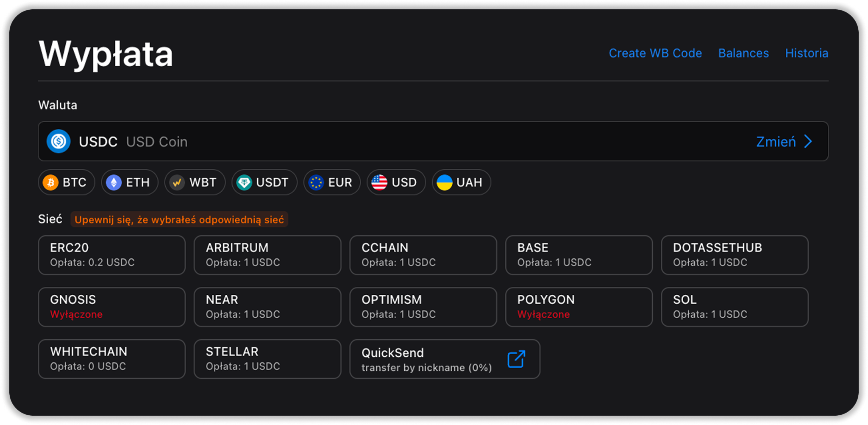The height and width of the screenshot is (425, 868).
Task: Choose the ARBITRUM network option
Action: [x=267, y=255]
